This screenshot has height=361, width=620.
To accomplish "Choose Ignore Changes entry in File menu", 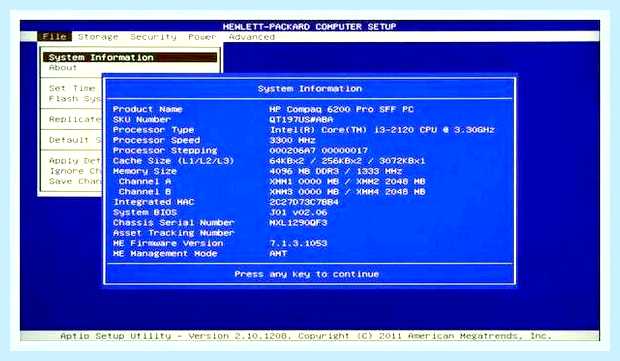I will [x=75, y=171].
